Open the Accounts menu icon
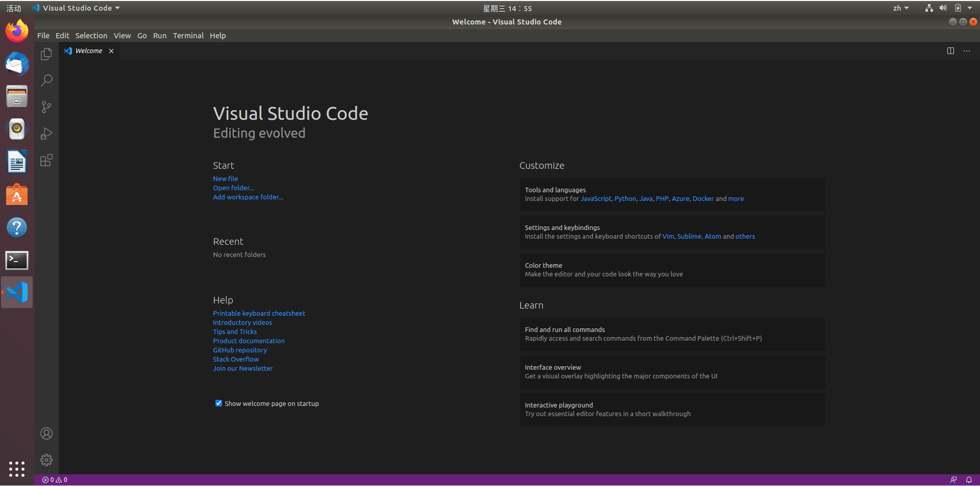980x486 pixels. click(46, 433)
